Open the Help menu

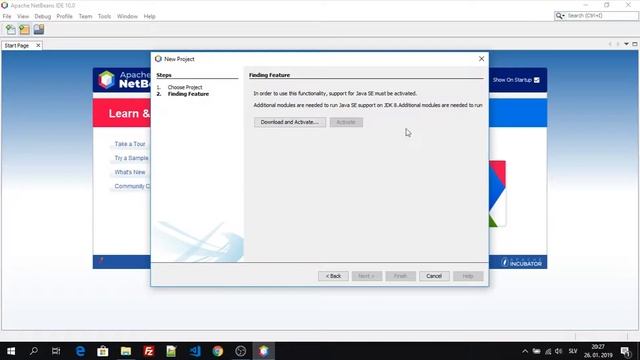point(149,16)
